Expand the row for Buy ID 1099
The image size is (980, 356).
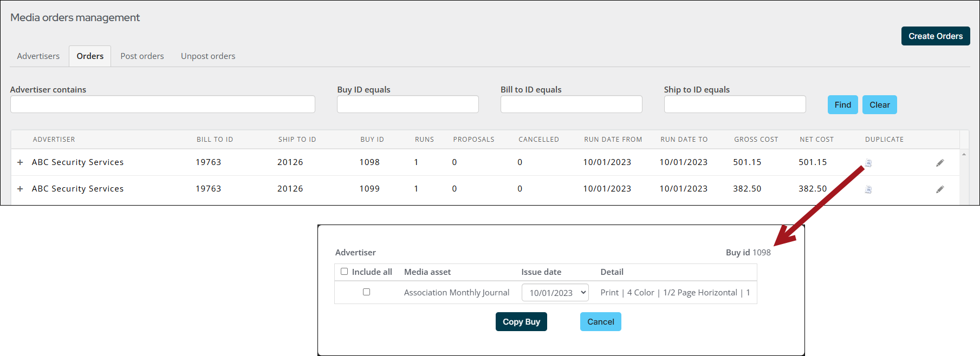pos(20,189)
